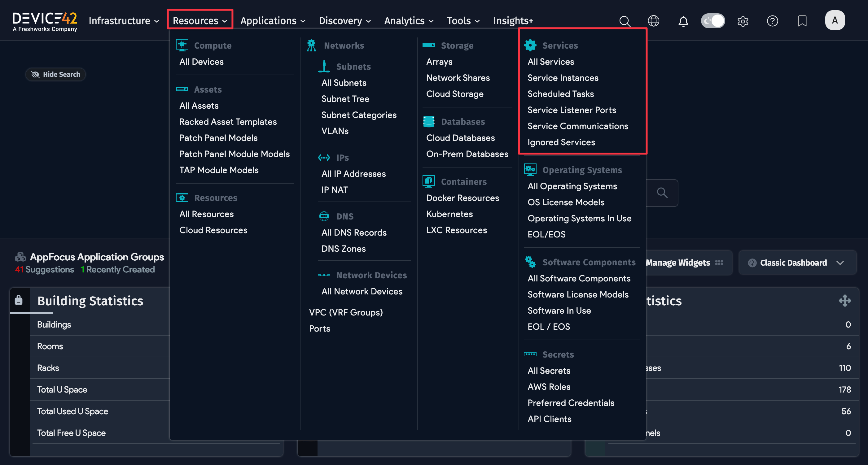
Task: Click the Device42 logo
Action: tap(45, 21)
